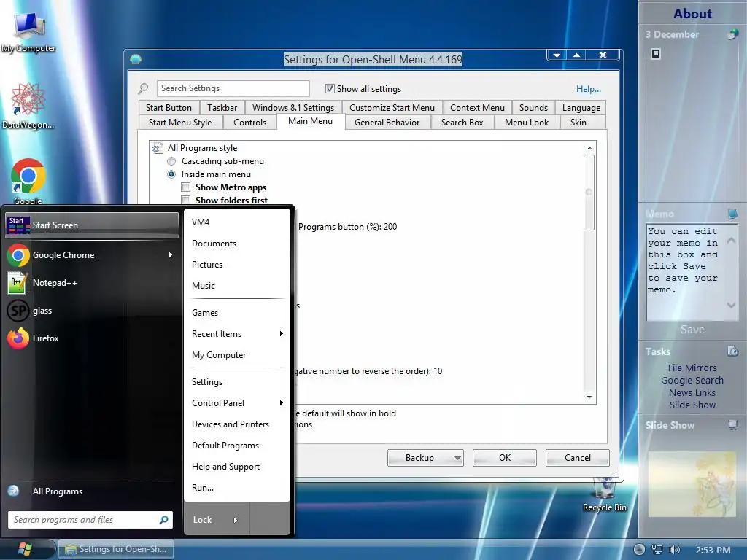This screenshot has width=747, height=560.
Task: Click the network tray icon
Action: (x=657, y=550)
